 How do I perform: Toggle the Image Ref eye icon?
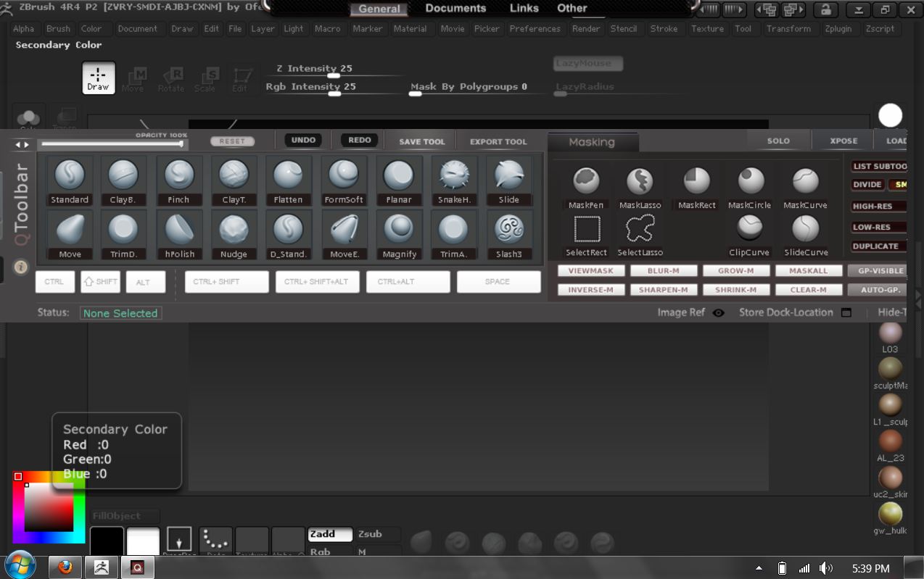click(x=718, y=313)
